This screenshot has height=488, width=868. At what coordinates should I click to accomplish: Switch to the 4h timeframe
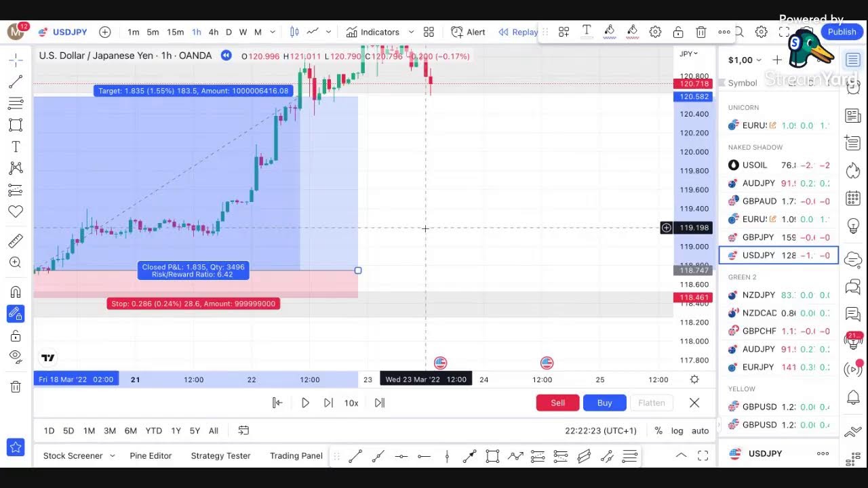coord(214,32)
